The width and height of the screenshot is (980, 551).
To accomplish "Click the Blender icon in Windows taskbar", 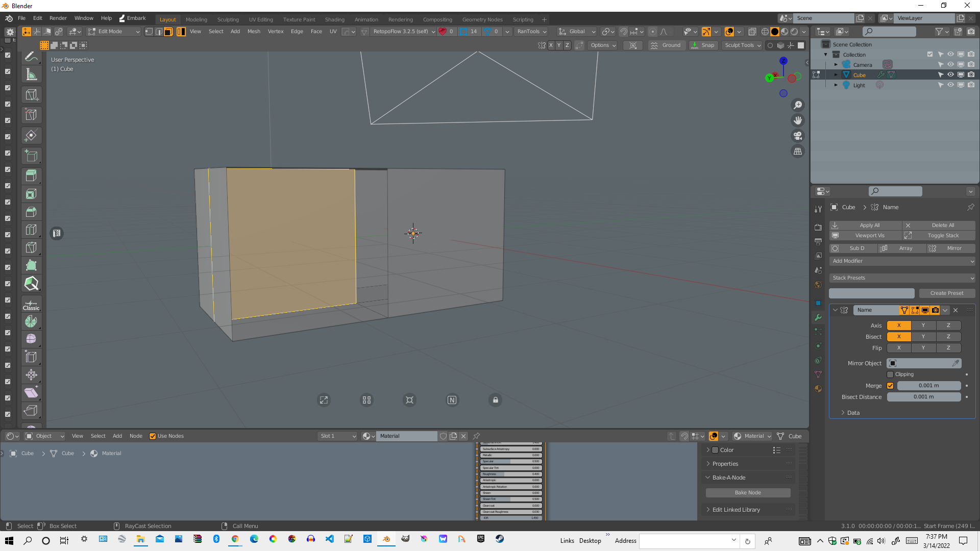I will point(386,539).
